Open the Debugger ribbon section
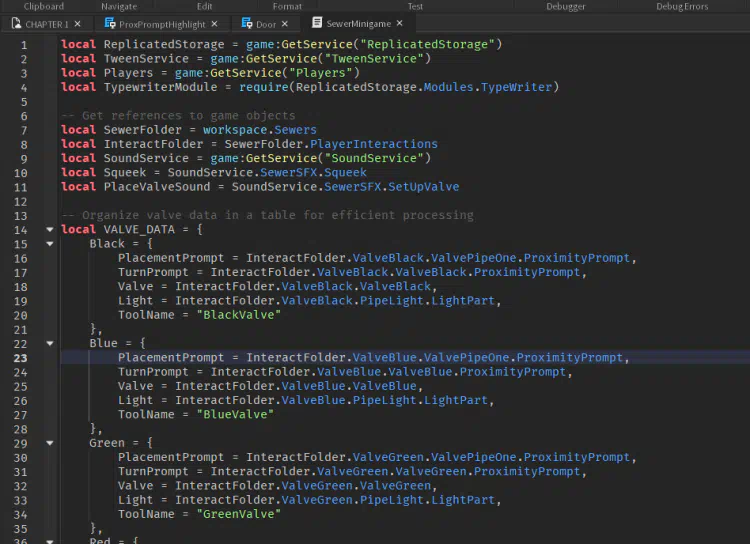 click(565, 6)
